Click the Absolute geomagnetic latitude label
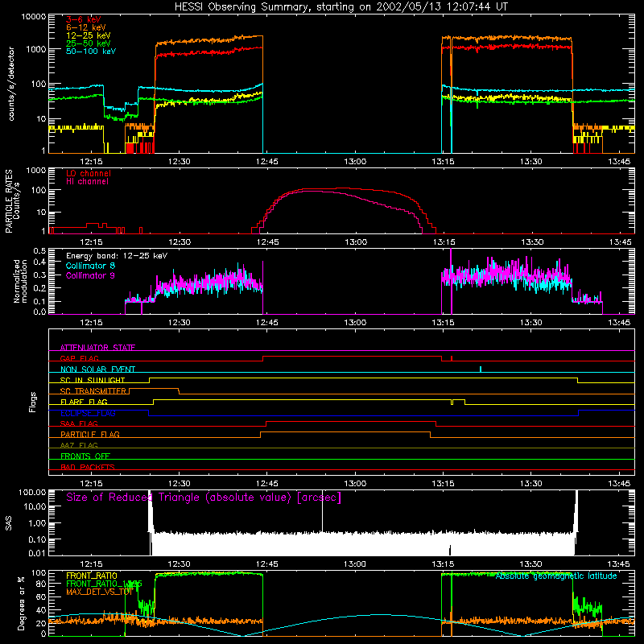This screenshot has width=644, height=644. pos(556,576)
